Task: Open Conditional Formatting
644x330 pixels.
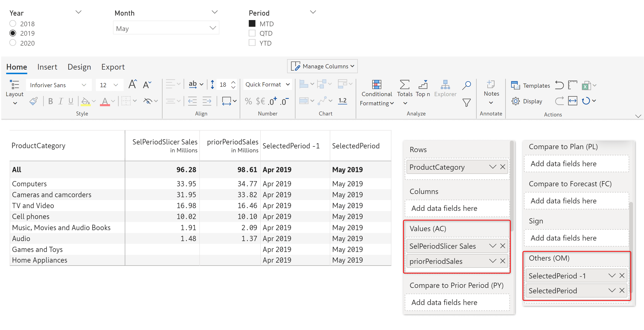Action: tap(377, 93)
